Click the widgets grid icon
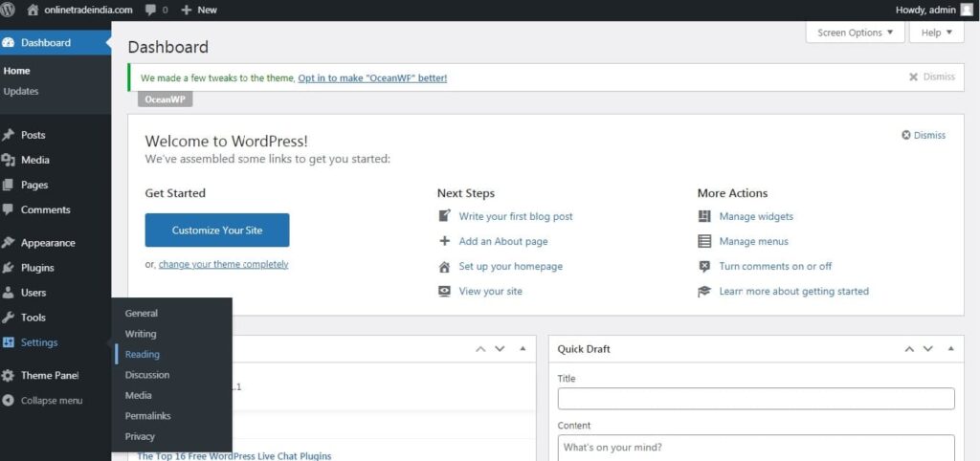The width and height of the screenshot is (980, 461). coord(704,216)
